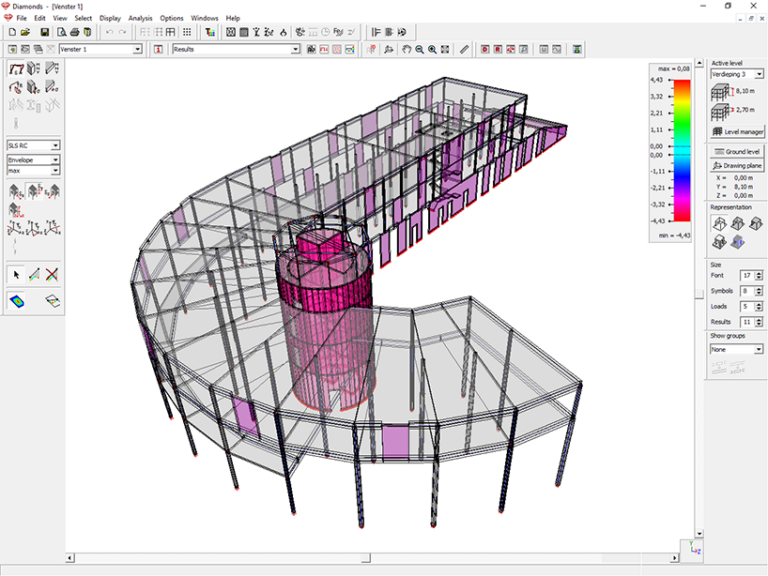Select the Measure ruler tool
768x576 pixels.
pos(464,49)
